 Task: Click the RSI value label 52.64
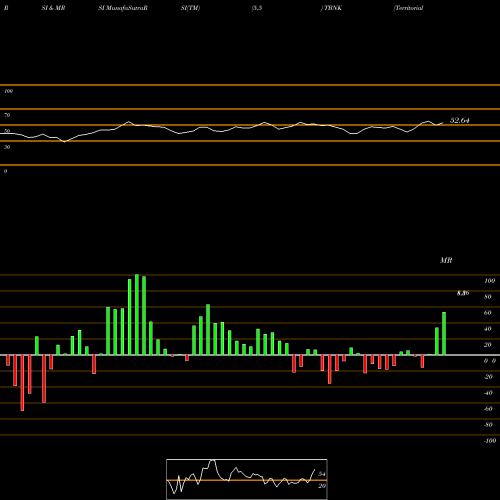tap(460, 120)
